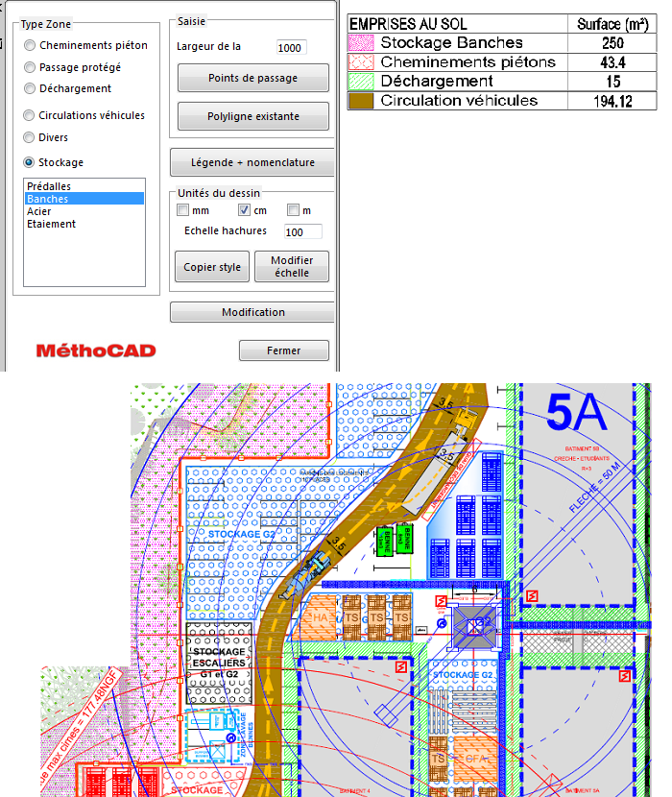Click the MéthoCAD logo
Screen dimensions: 672x797
coord(96,350)
